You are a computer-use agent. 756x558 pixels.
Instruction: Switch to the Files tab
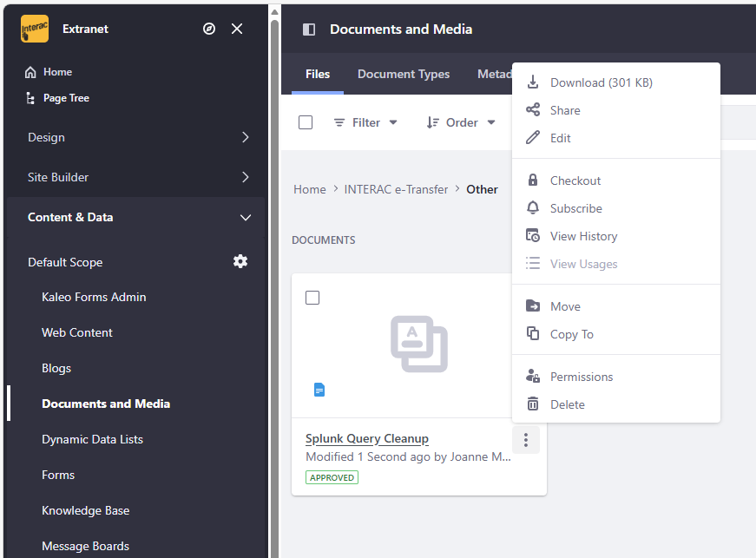pyautogui.click(x=318, y=74)
